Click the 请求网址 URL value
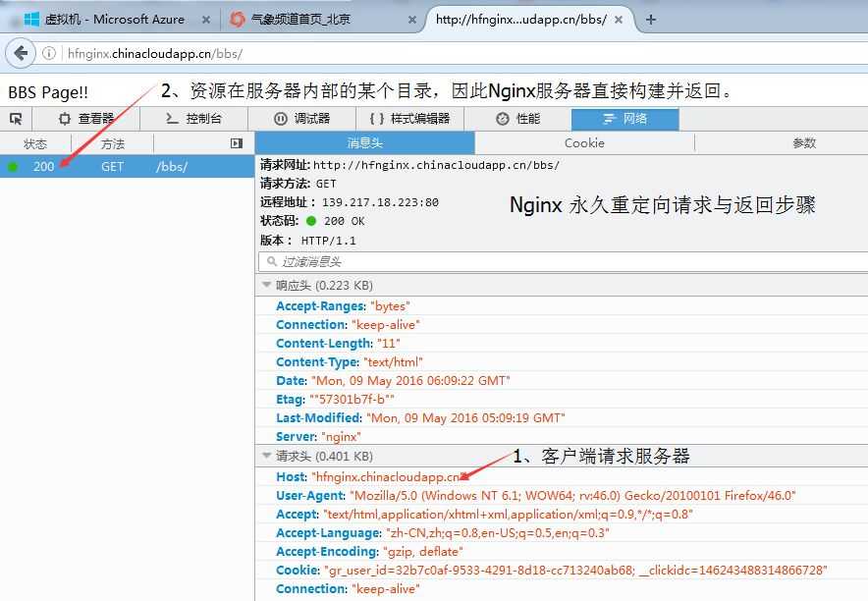 point(436,165)
